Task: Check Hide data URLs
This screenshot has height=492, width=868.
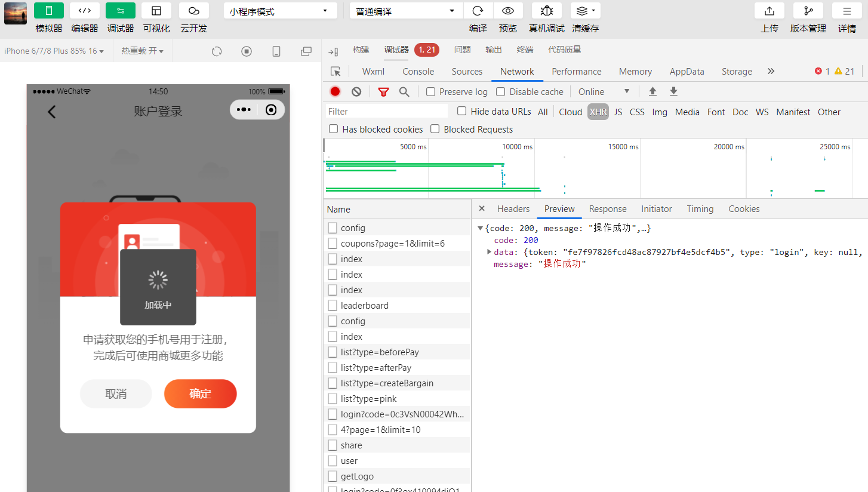Action: point(461,111)
